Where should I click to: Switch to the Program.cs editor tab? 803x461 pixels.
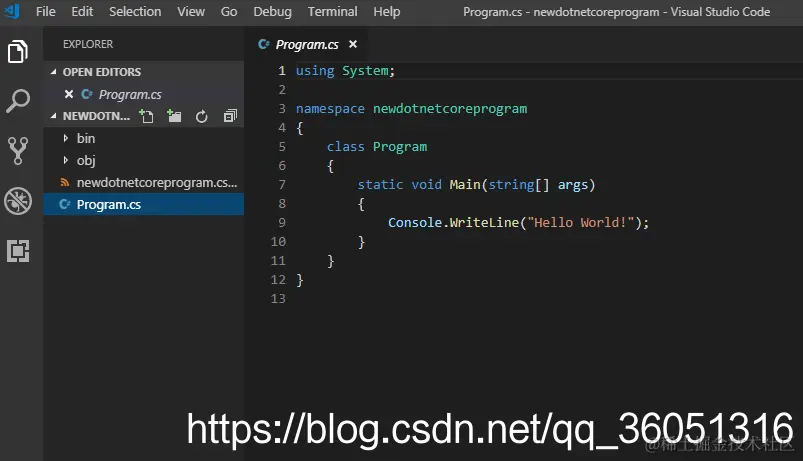click(307, 45)
